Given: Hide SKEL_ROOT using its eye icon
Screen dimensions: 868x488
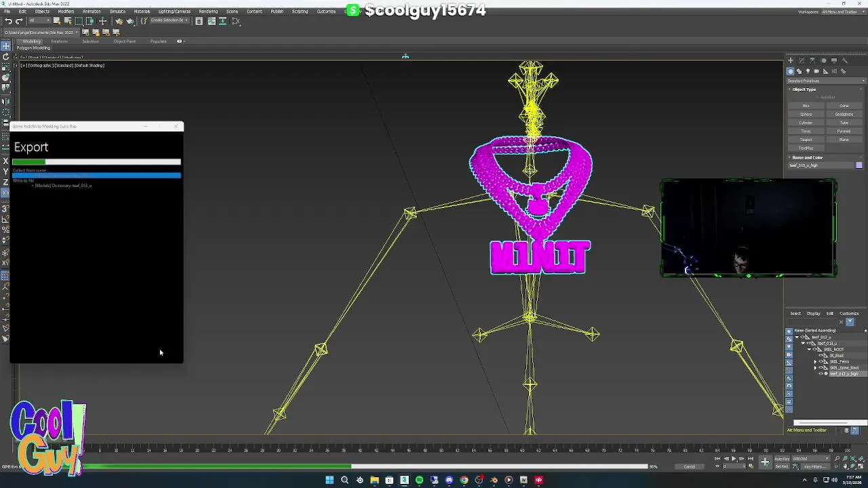Looking at the screenshot, I should point(814,349).
